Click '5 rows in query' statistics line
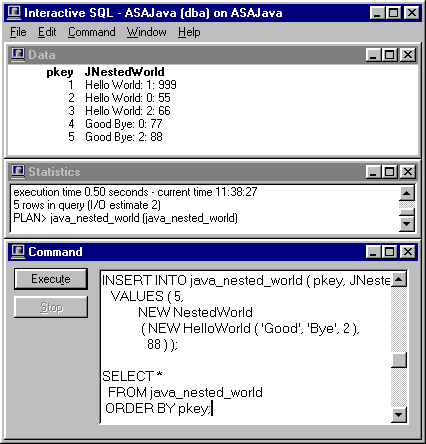 [87, 205]
